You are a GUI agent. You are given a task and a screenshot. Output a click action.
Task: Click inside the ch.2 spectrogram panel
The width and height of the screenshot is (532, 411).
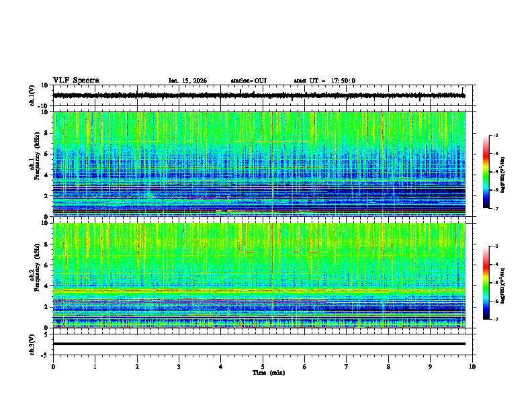[x=259, y=275]
